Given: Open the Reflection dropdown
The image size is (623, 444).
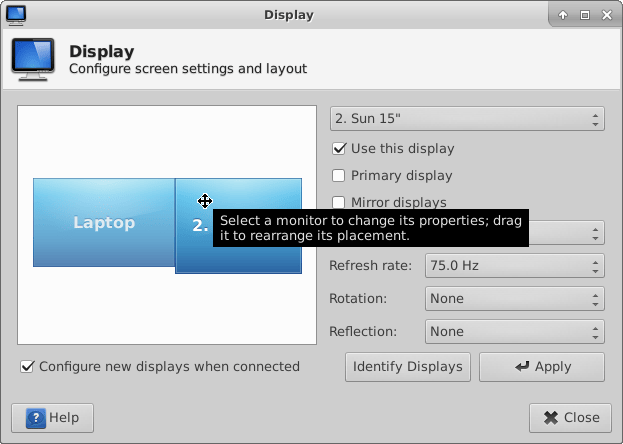Looking at the screenshot, I should coord(514,331).
